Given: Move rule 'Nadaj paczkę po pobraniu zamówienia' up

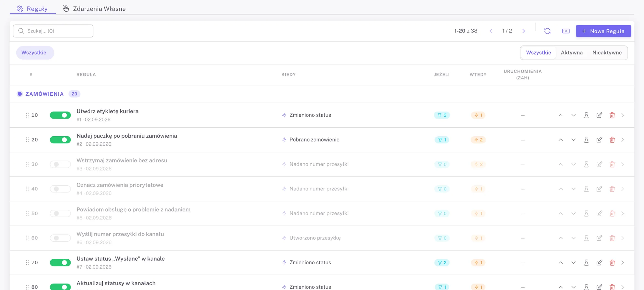Looking at the screenshot, I should (561, 140).
